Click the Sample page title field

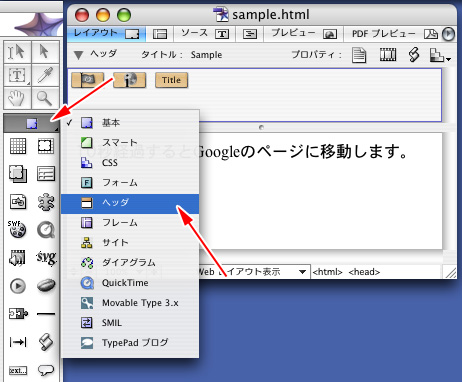tap(206, 55)
